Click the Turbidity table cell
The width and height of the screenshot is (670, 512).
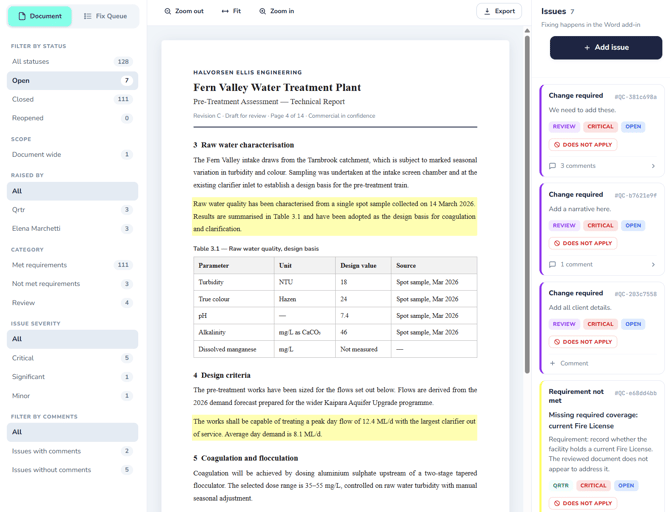(x=234, y=282)
